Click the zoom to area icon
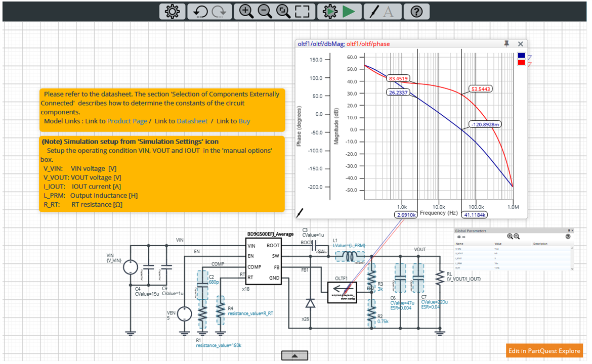This screenshot has height=364, width=592. pyautogui.click(x=283, y=11)
